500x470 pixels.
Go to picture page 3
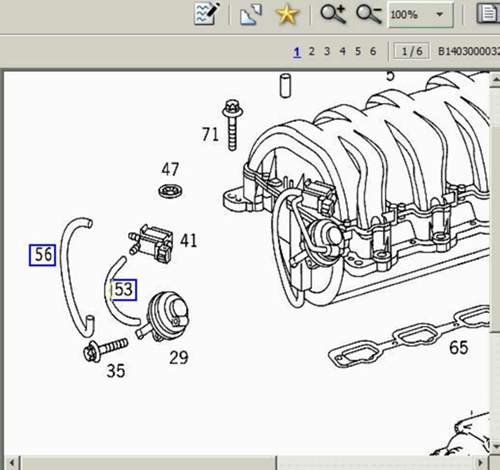[x=327, y=51]
